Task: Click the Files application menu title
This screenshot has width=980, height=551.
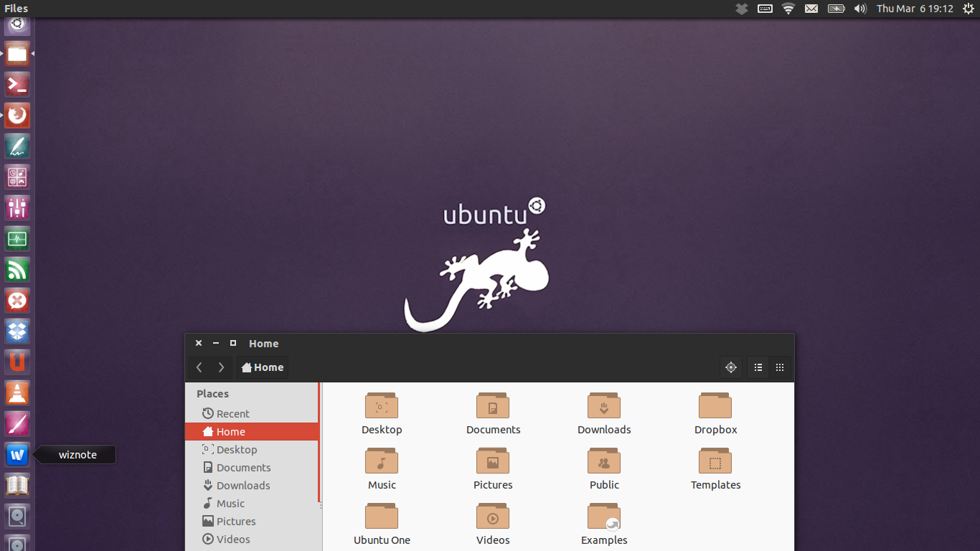Action: pos(16,9)
